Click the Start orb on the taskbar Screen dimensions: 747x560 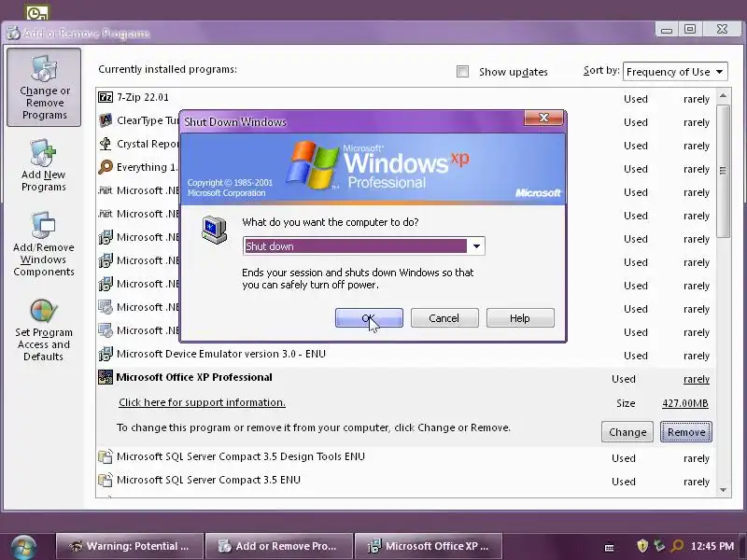[x=24, y=546]
